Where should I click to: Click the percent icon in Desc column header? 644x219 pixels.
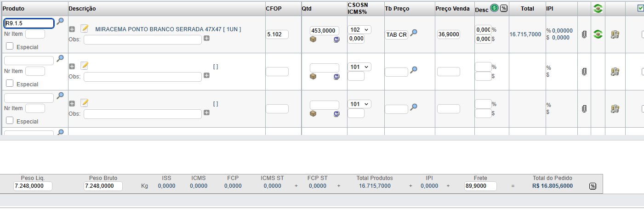(504, 8)
